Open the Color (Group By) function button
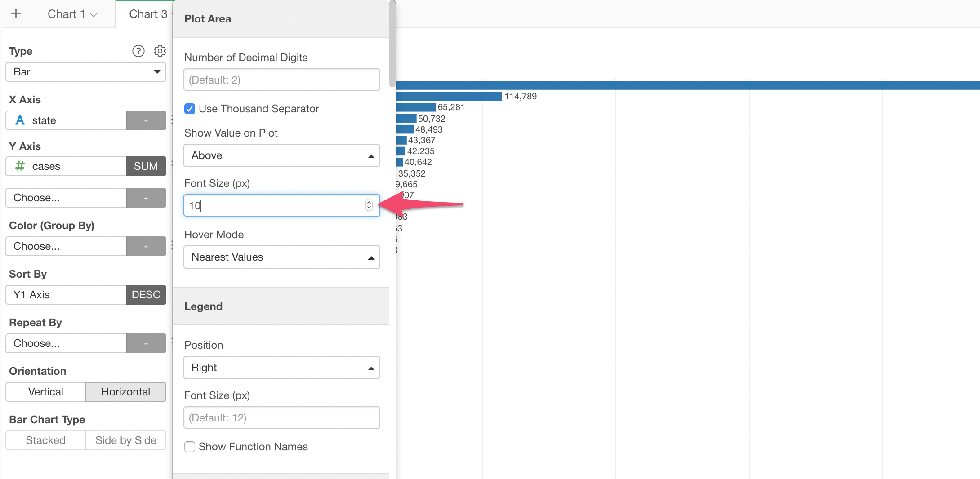This screenshot has width=980, height=479. (x=146, y=246)
